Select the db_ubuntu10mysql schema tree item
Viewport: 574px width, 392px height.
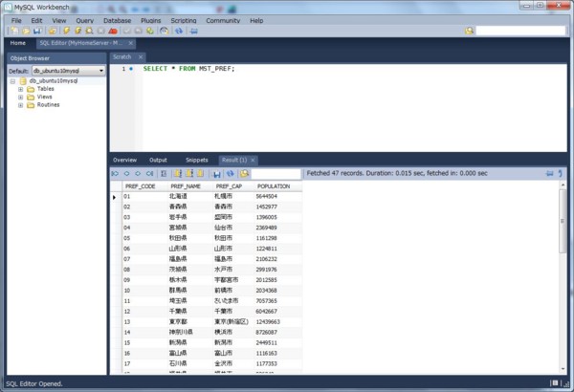tap(53, 81)
